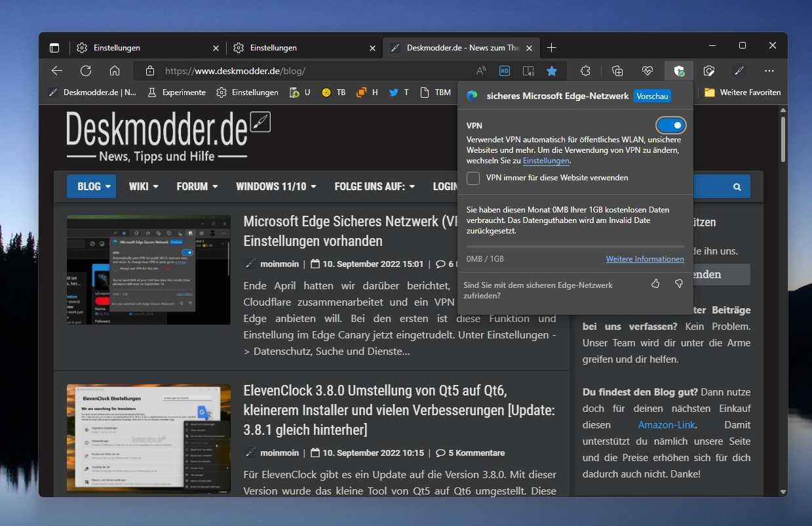
Task: Open the Collections toolbar icon
Action: click(x=617, y=71)
